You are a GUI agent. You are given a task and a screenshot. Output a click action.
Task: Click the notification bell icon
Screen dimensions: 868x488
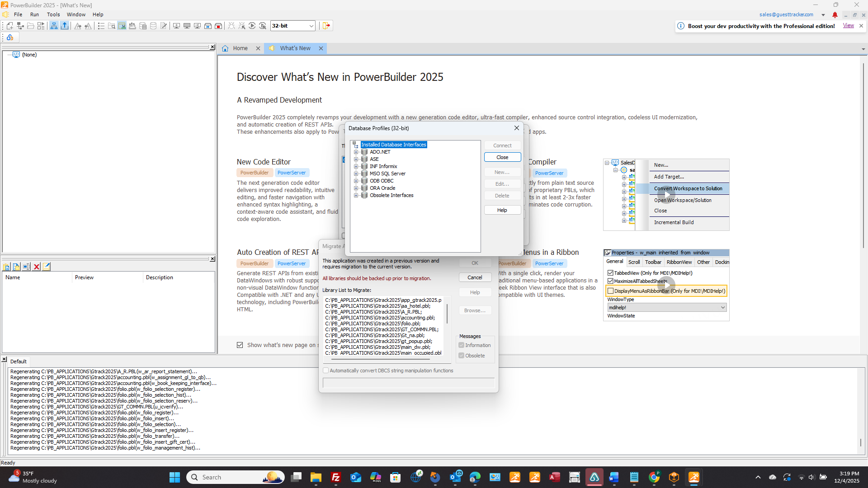click(835, 15)
